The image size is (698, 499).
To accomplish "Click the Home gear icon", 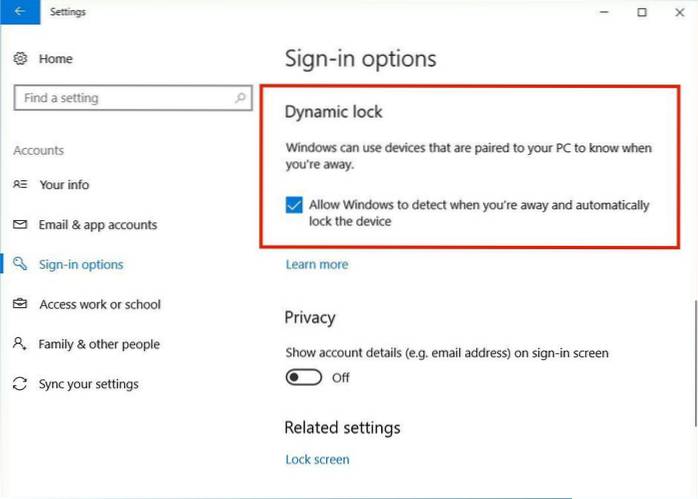I will (20, 59).
